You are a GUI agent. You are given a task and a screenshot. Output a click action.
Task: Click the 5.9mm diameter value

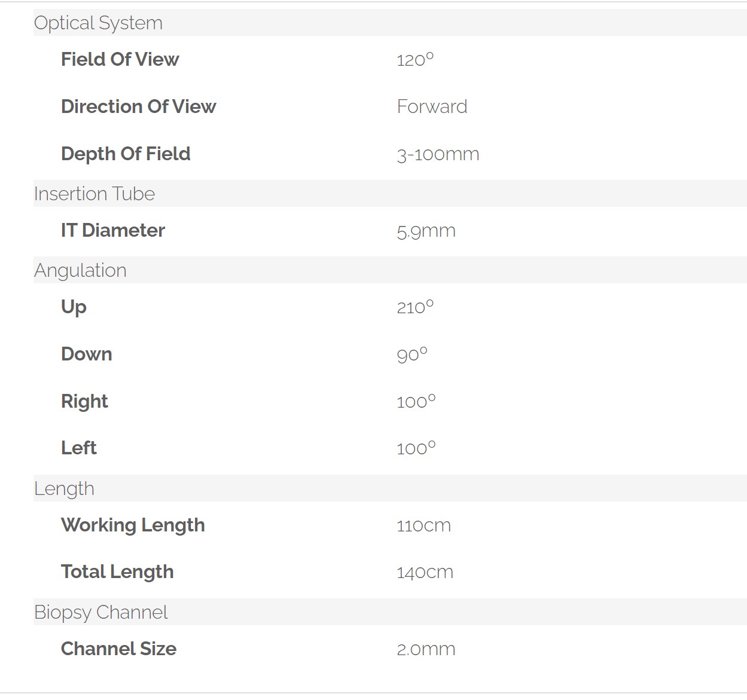(x=426, y=231)
